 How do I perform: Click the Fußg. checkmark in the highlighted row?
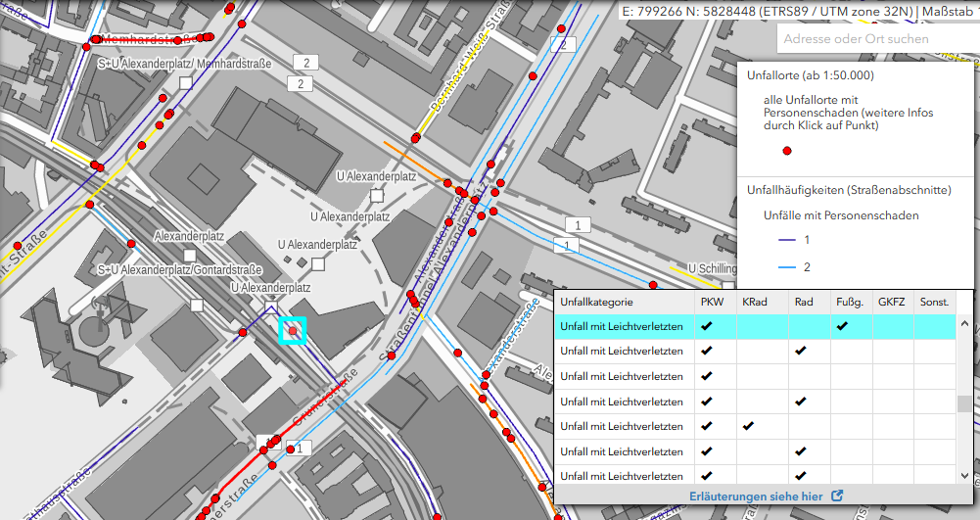[x=842, y=325]
